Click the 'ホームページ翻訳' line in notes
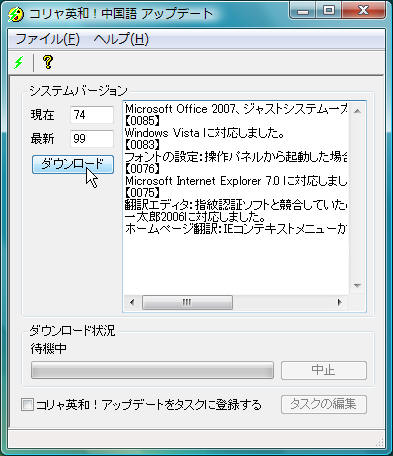393x456 pixels. click(x=236, y=229)
